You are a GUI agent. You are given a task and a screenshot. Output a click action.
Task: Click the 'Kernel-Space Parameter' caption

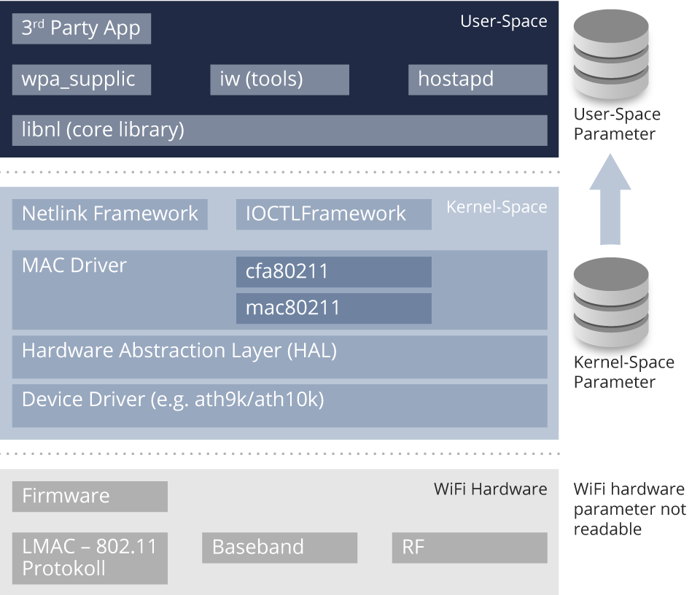[624, 373]
